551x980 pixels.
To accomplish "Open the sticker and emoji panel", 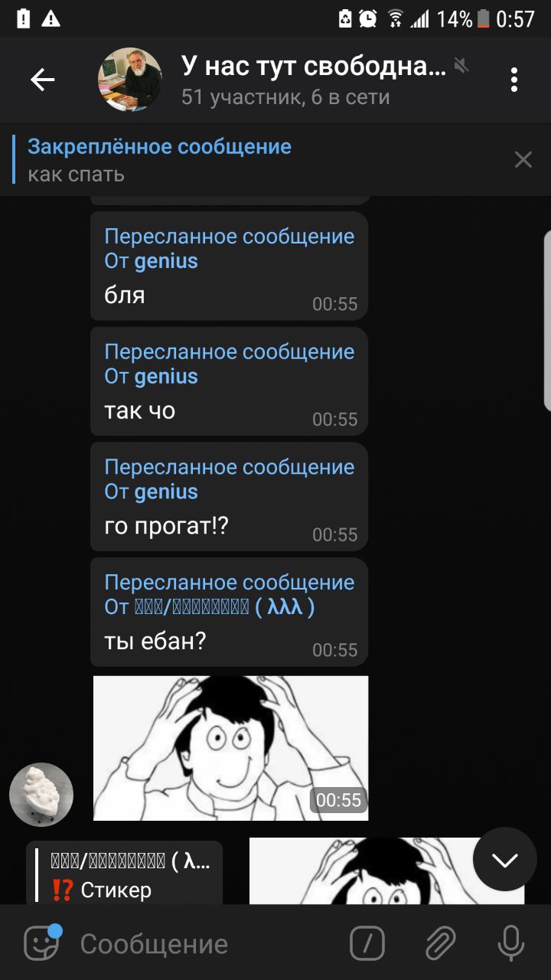I will click(41, 943).
